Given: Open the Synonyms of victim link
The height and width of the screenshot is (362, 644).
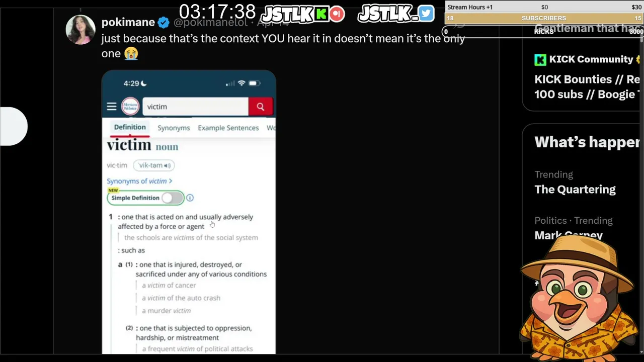Looking at the screenshot, I should 139,181.
